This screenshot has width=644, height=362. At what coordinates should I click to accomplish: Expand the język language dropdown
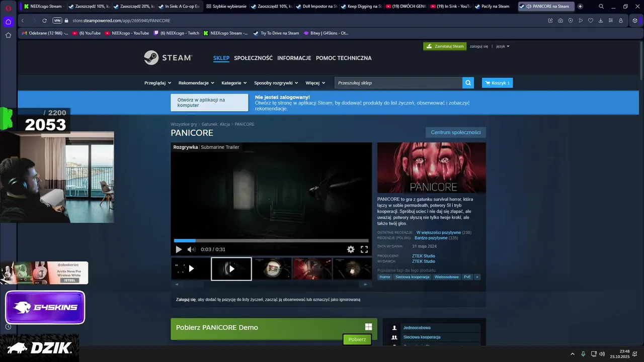(503, 46)
